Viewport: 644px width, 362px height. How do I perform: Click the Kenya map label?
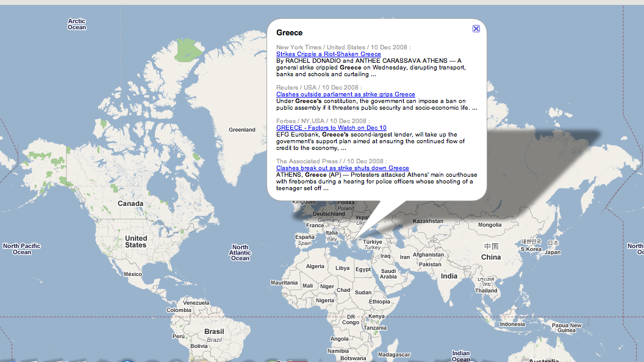point(376,316)
